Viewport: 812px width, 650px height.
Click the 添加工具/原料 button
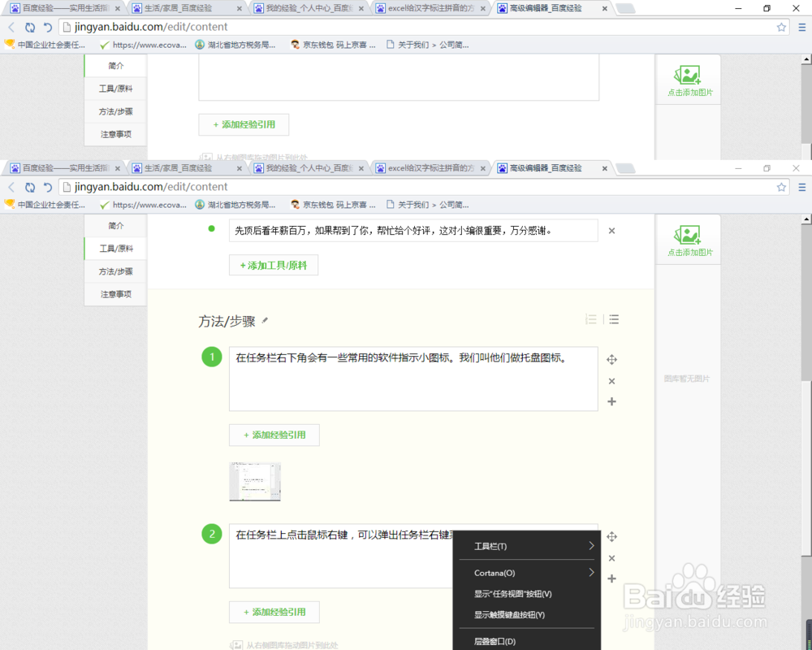274,265
